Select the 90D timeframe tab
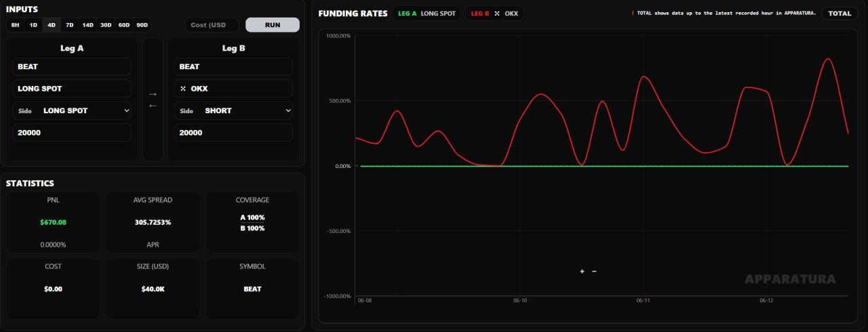 (142, 25)
